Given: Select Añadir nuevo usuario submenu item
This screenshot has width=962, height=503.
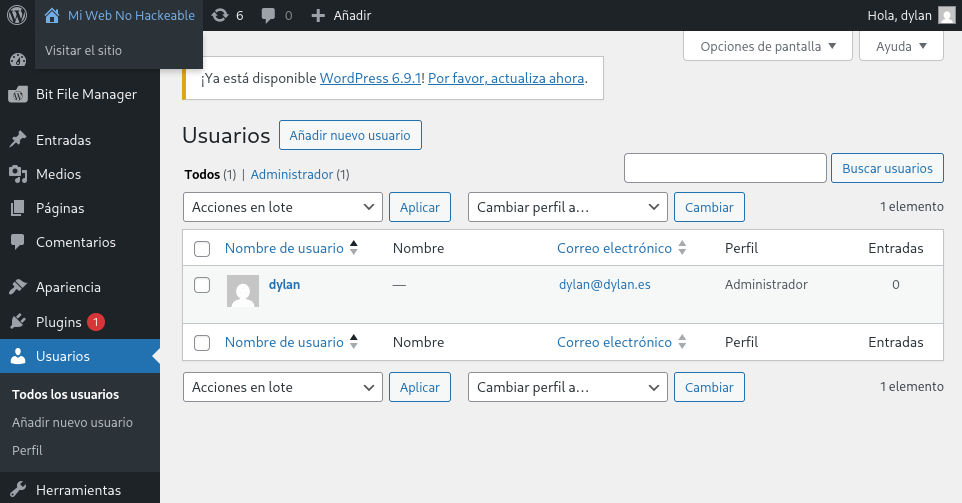Looking at the screenshot, I should coord(72,422).
